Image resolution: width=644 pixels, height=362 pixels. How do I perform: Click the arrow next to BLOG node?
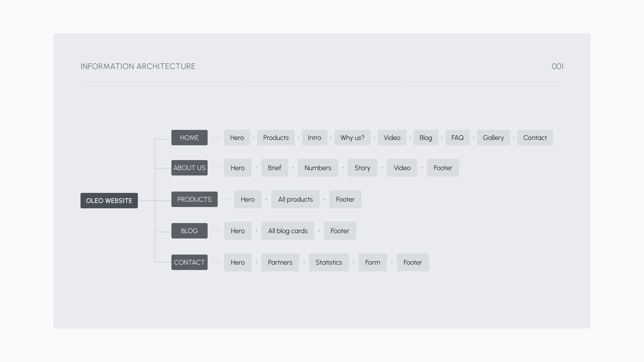(216, 231)
